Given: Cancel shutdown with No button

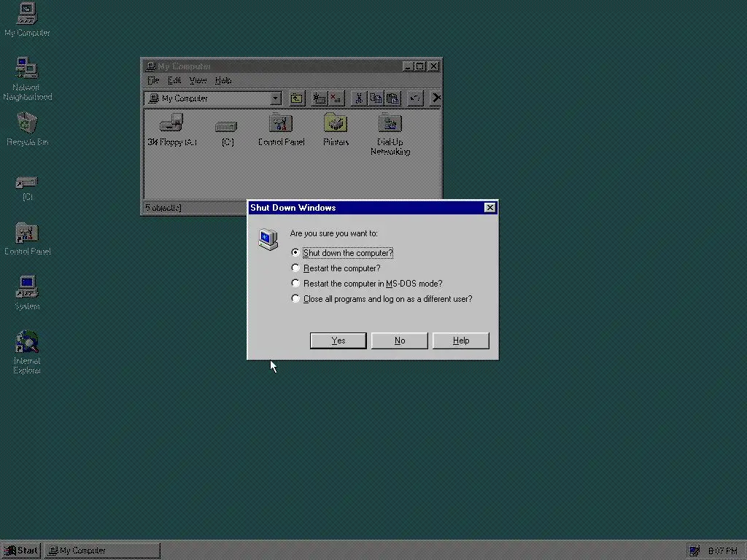Looking at the screenshot, I should [399, 341].
